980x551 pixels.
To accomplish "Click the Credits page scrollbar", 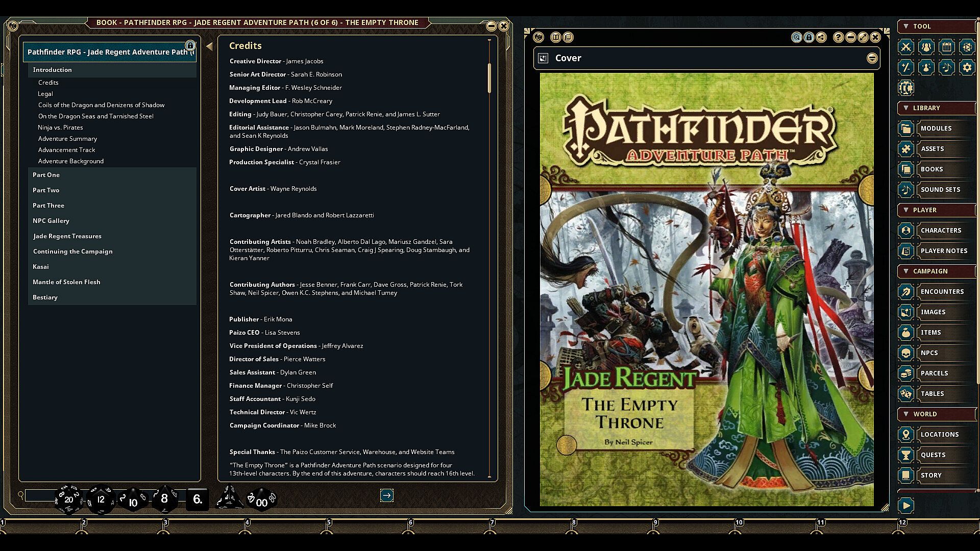I will coord(489,78).
